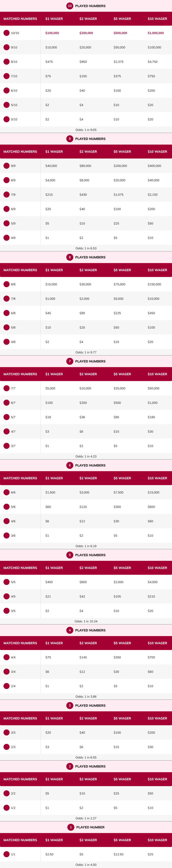Select the circle icon beside 6/6 row
This screenshot has width=172, height=868.
coord(7,492)
